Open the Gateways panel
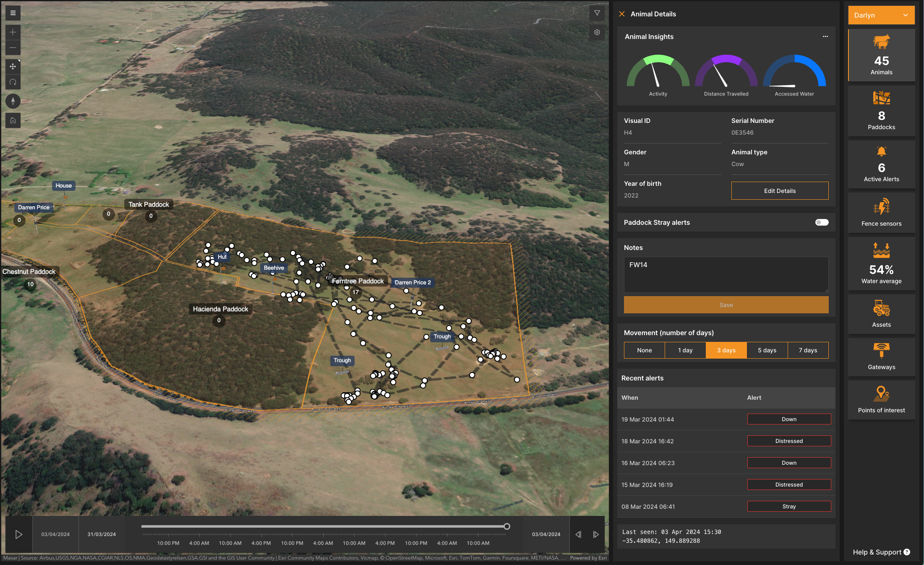This screenshot has height=565, width=924. pos(881,357)
